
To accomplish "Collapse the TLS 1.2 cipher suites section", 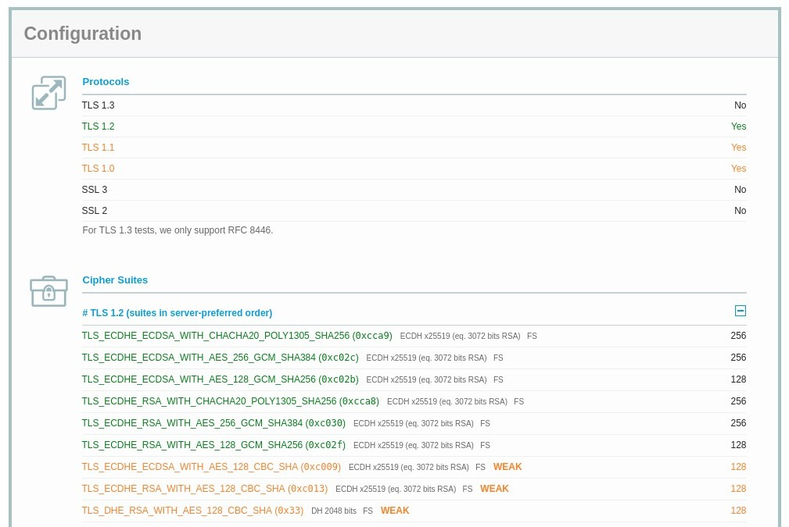I will [740, 311].
